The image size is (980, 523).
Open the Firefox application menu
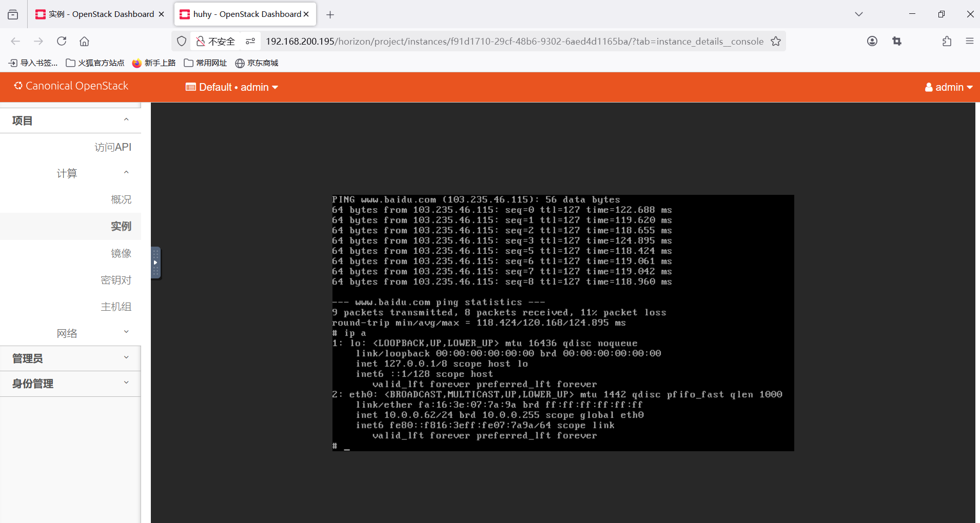click(970, 41)
